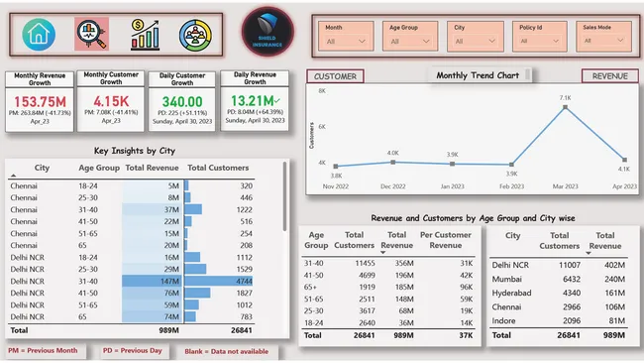Switch trend chart to CUSTOMER view
644x363 pixels.
click(335, 76)
